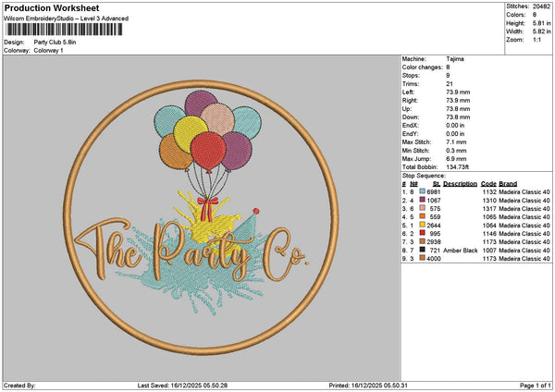Select the Height value 5.81 in
The height and width of the screenshot is (392, 555).
tap(541, 23)
